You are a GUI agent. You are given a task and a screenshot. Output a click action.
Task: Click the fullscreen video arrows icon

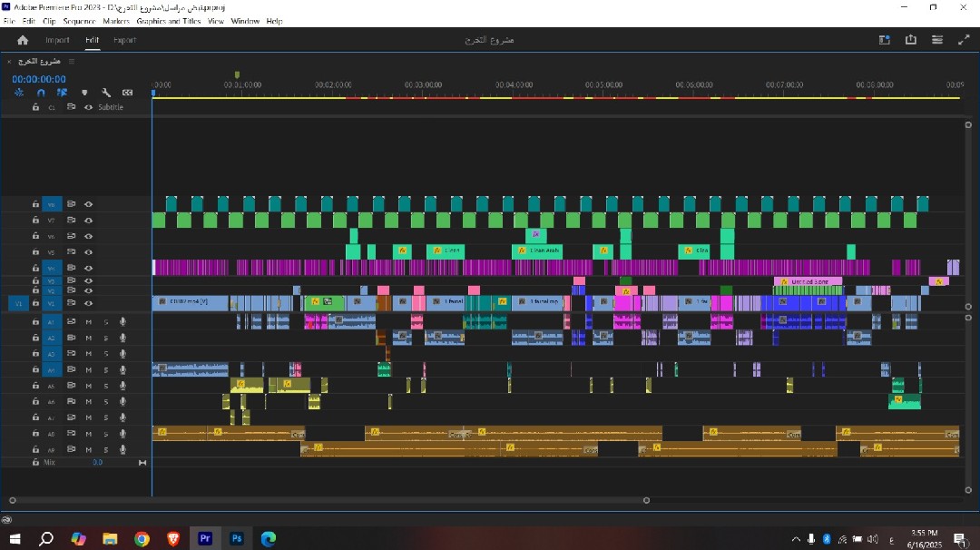tap(964, 40)
